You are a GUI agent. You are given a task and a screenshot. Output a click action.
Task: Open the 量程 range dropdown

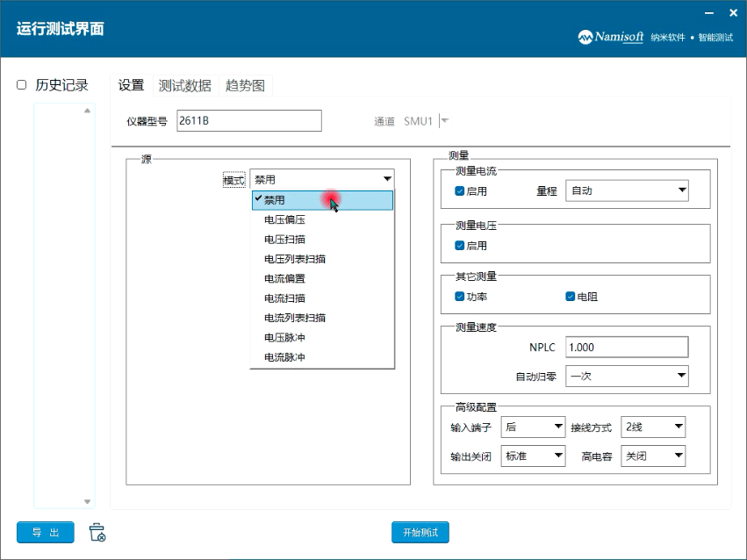pos(626,190)
